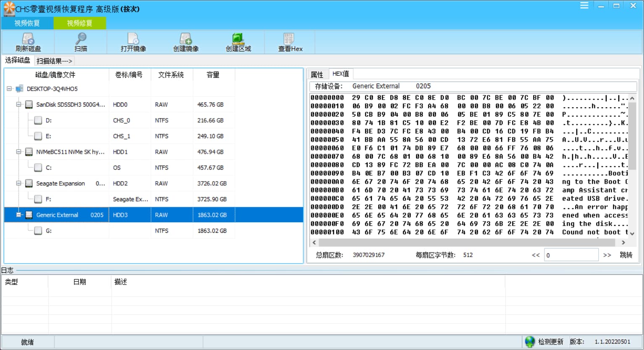Viewport: 644px width, 350px height.
Task: Collapse the DESKTOP-3Q4VHO5 tree node
Action: [10, 89]
